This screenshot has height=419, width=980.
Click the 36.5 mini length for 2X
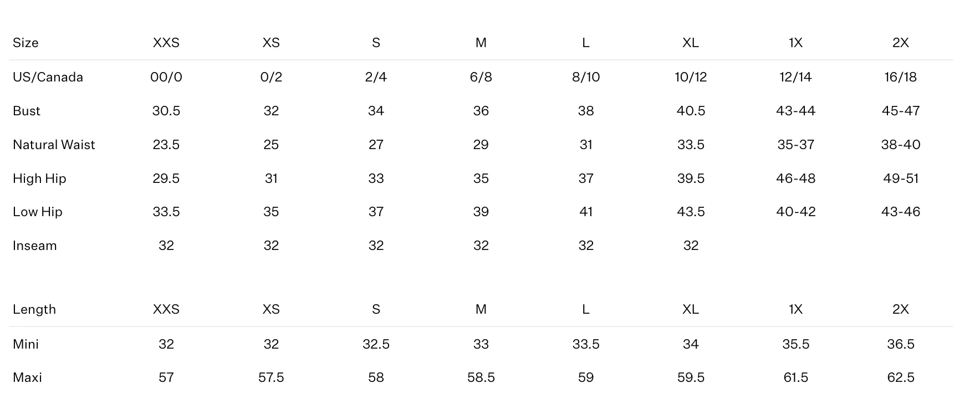901,344
